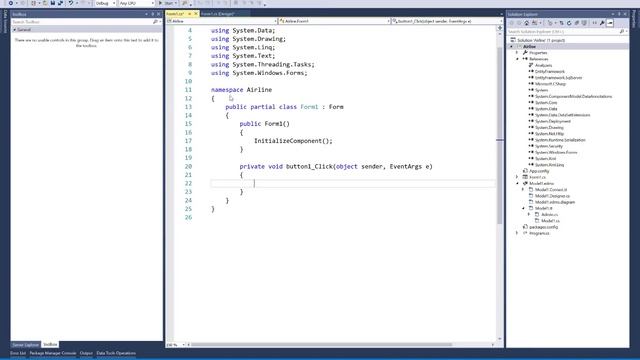Select the EntityFramework reference

pyautogui.click(x=550, y=71)
